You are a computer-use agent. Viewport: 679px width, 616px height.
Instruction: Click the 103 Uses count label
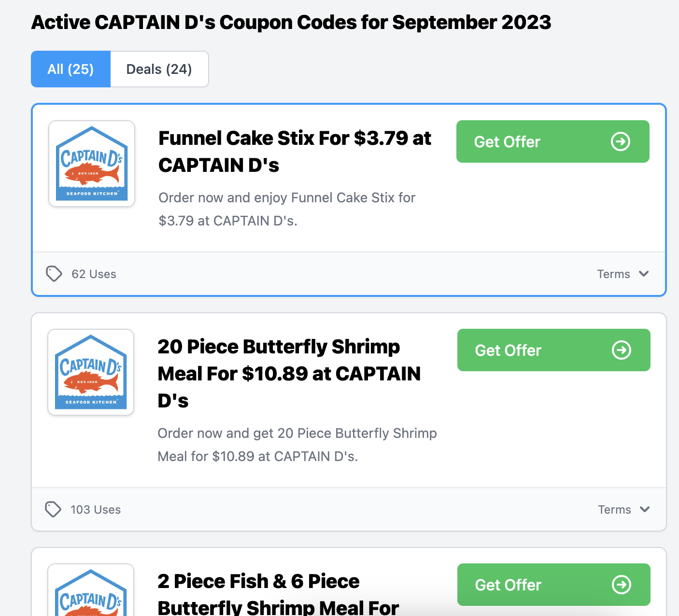tap(96, 510)
